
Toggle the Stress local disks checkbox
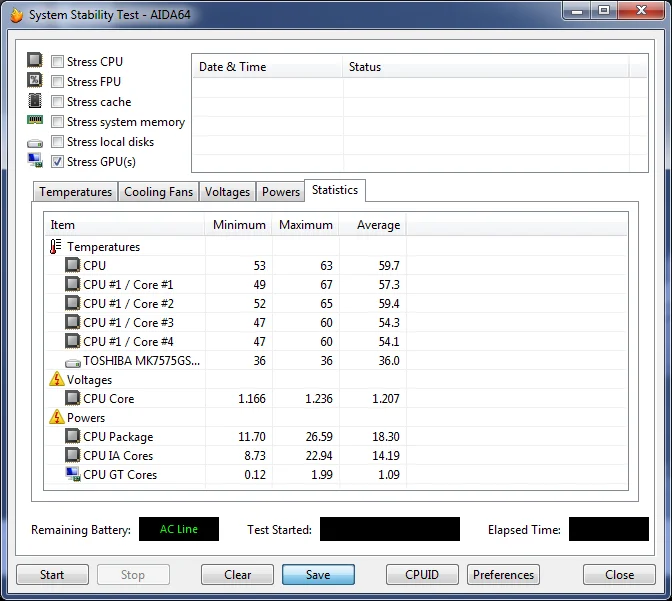(57, 141)
